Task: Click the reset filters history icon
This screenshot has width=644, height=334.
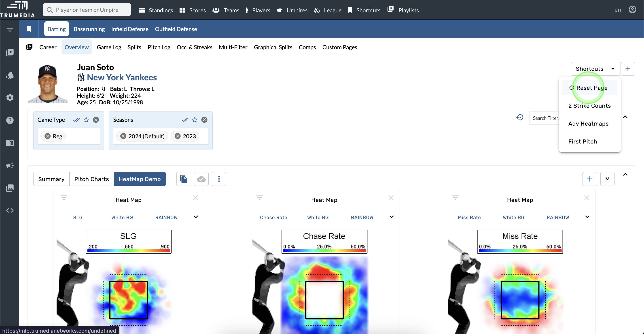Action: point(520,117)
